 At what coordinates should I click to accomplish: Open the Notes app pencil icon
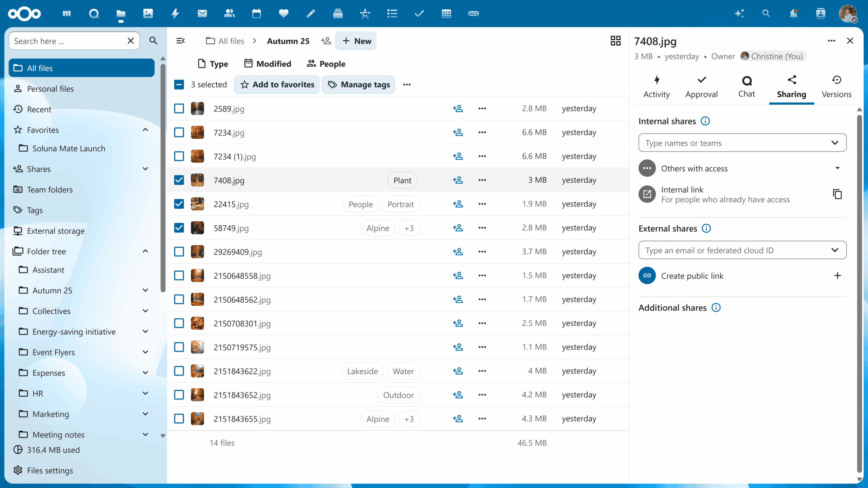pyautogui.click(x=311, y=14)
